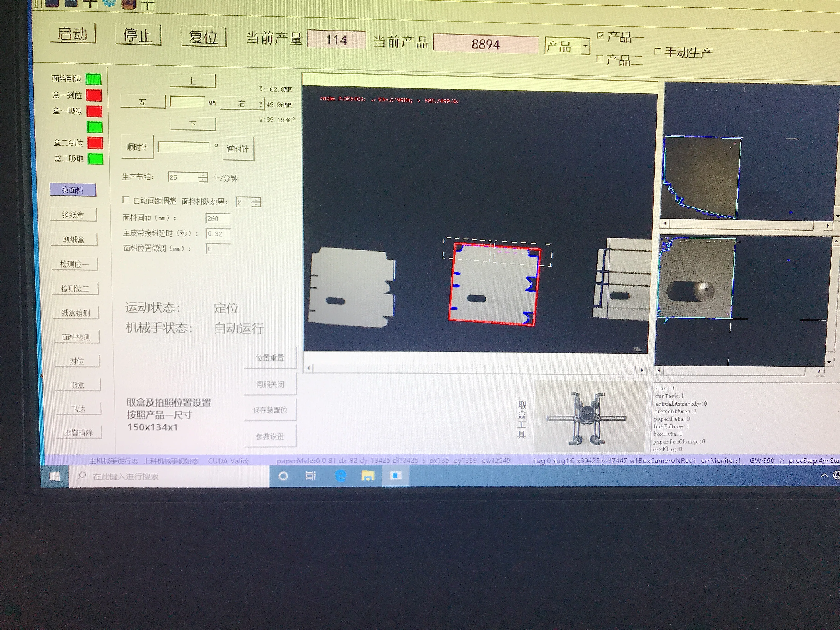The width and height of the screenshot is (840, 630).
Task: Toggle 自动间距调整 checkbox
Action: point(126,200)
